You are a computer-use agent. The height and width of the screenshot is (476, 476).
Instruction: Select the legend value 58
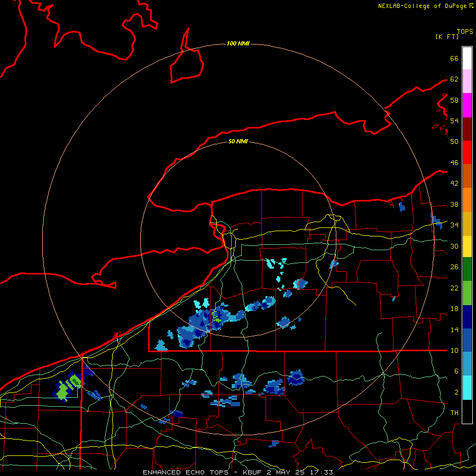pos(454,100)
